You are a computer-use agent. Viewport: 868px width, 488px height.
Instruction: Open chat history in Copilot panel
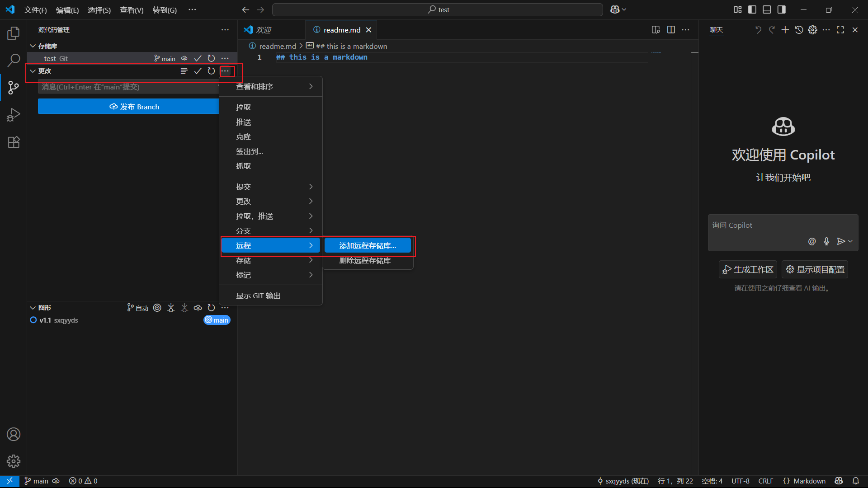pos(799,30)
